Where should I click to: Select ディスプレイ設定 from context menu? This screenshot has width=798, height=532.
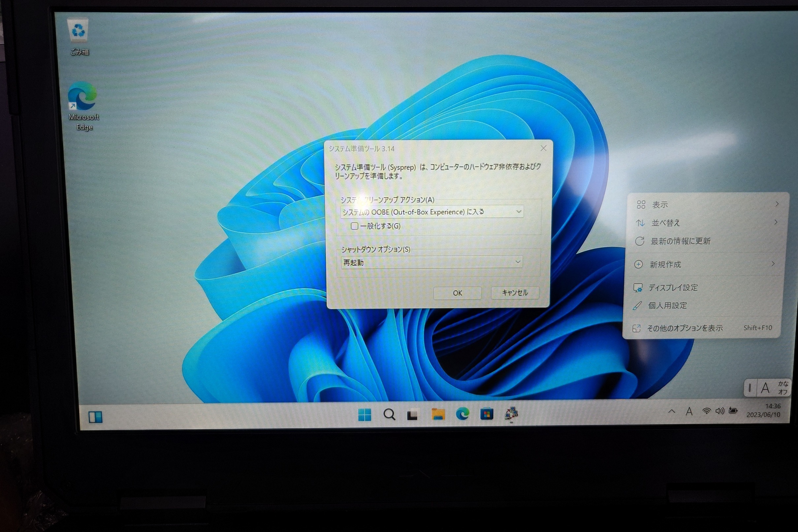click(x=704, y=287)
